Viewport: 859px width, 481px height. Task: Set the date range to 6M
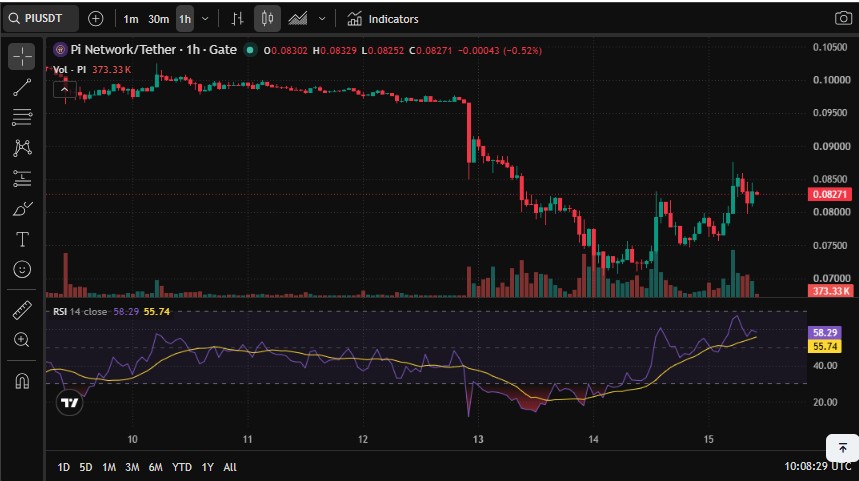point(156,467)
